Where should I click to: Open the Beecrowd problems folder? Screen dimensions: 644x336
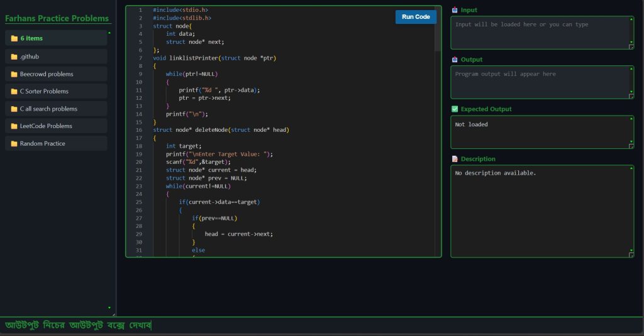coord(47,74)
